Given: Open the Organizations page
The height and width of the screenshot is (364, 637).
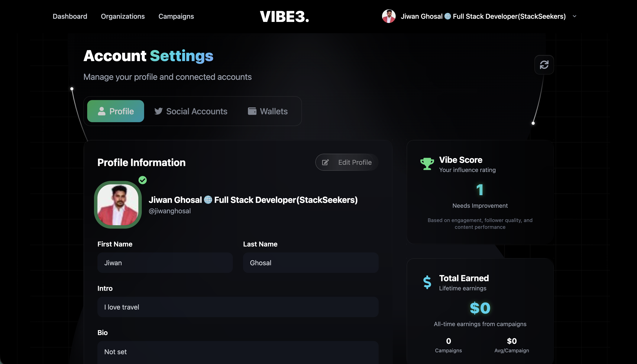Looking at the screenshot, I should (123, 16).
